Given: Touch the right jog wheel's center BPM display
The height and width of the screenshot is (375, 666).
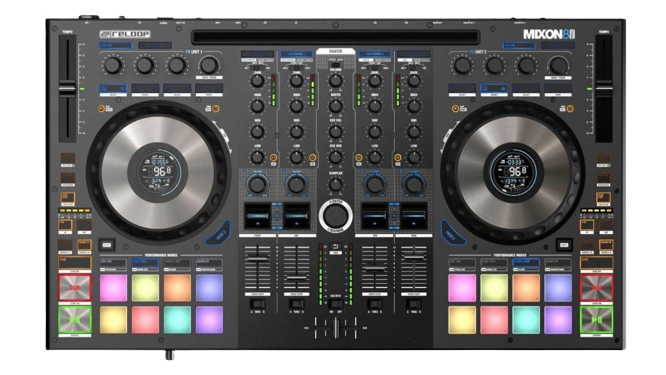Looking at the screenshot, I should [x=513, y=172].
